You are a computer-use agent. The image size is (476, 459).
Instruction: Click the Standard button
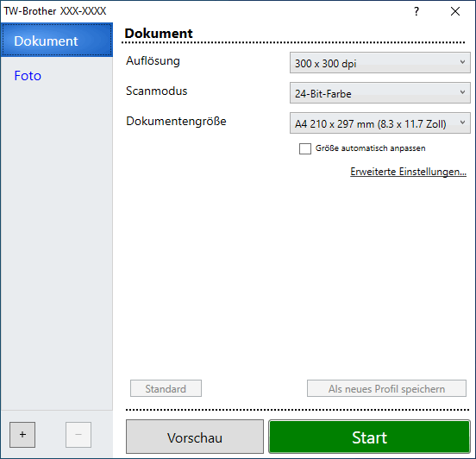166,388
